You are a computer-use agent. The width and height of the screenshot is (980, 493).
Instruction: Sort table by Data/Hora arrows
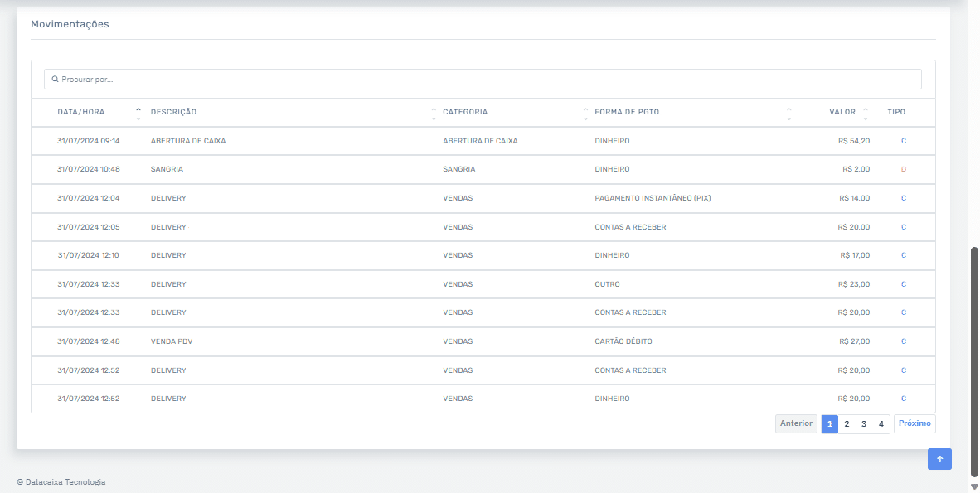(x=138, y=113)
